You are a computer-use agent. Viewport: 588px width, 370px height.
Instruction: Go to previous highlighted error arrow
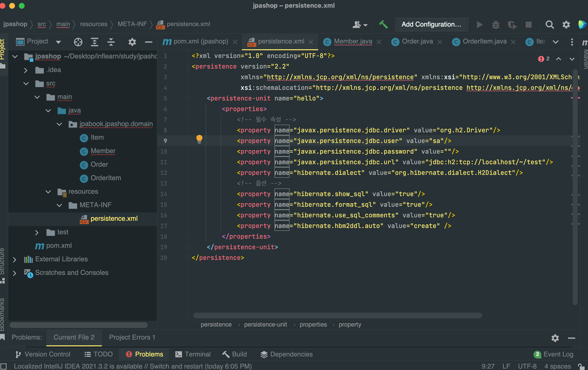(x=559, y=59)
